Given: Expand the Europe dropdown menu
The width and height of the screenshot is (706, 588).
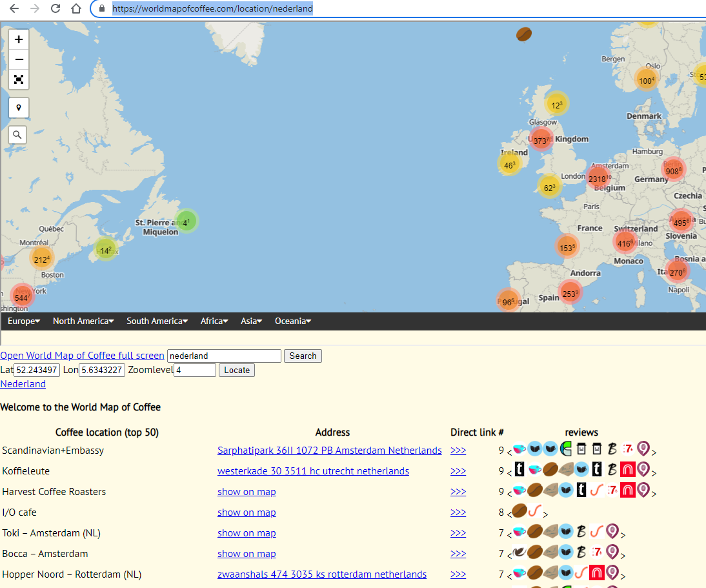Looking at the screenshot, I should [24, 321].
